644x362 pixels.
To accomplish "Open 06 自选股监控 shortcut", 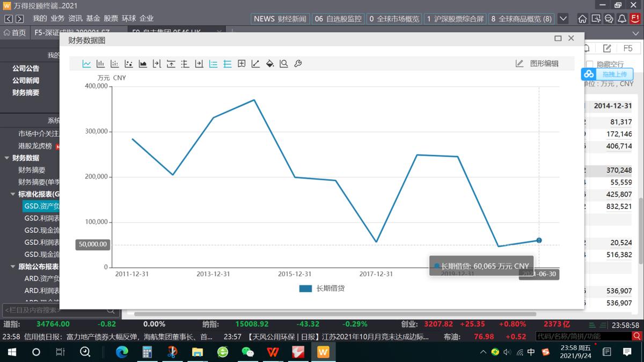I will (x=338, y=19).
